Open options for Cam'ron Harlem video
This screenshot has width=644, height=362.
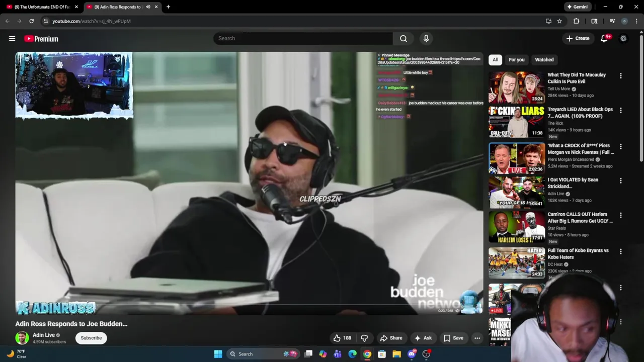[620, 215]
